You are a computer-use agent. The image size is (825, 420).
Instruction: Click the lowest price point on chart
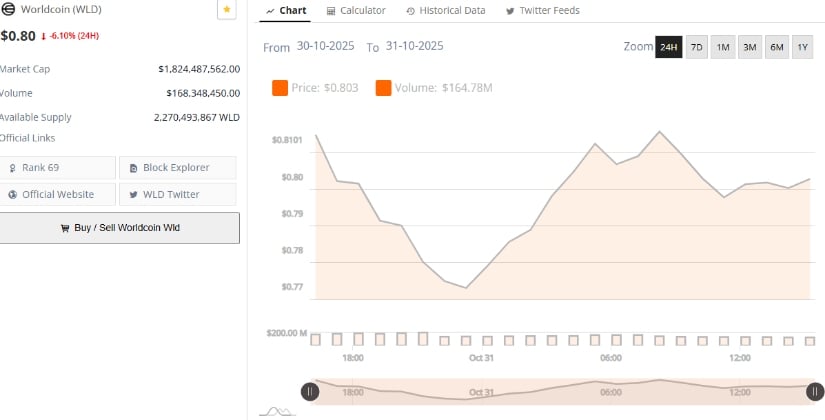coord(466,288)
